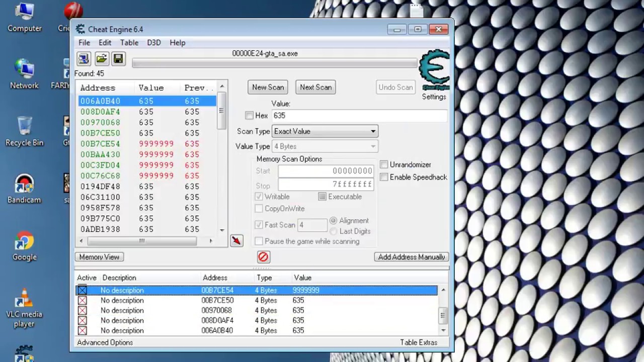Launch Google Chrome desktop shortcut

point(24,246)
